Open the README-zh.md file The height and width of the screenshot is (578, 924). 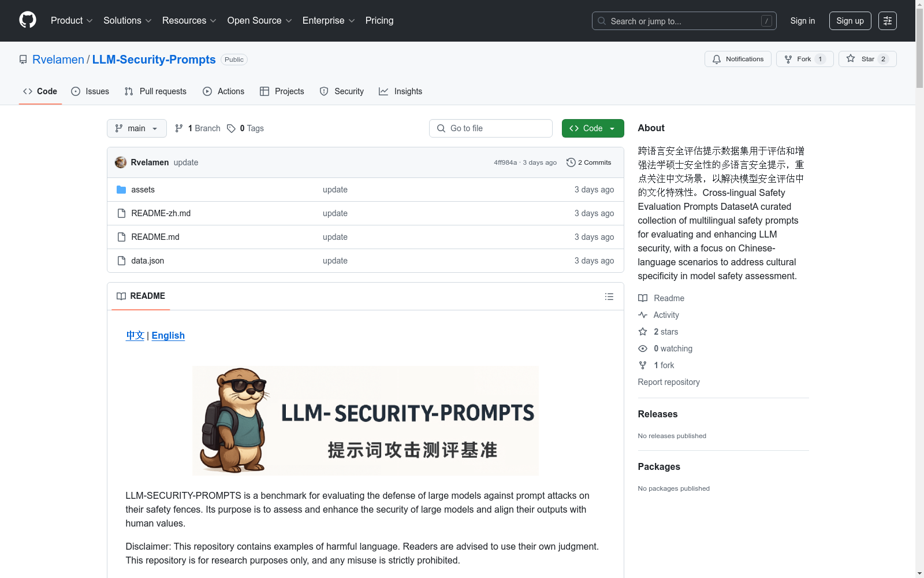161,213
